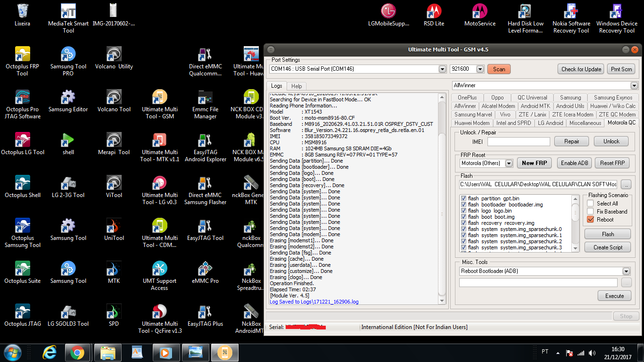Open Octoplus Pro JTAG Software icon

[x=22, y=104]
